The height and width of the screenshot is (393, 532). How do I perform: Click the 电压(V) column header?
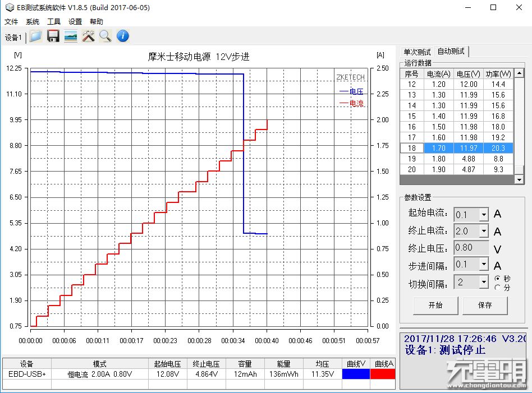[469, 74]
